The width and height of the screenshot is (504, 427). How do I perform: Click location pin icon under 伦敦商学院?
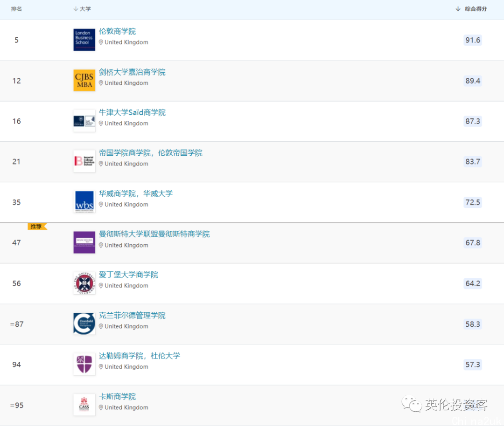coord(101,42)
